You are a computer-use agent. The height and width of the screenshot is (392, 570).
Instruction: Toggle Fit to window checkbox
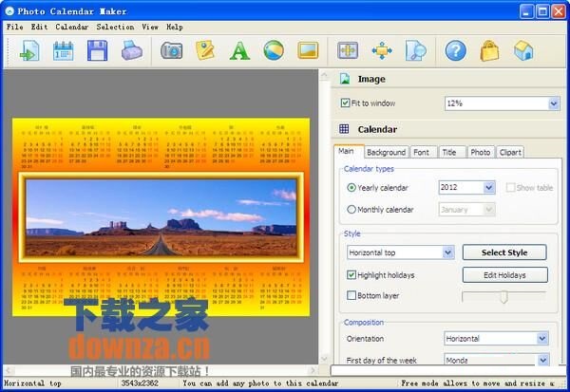345,103
